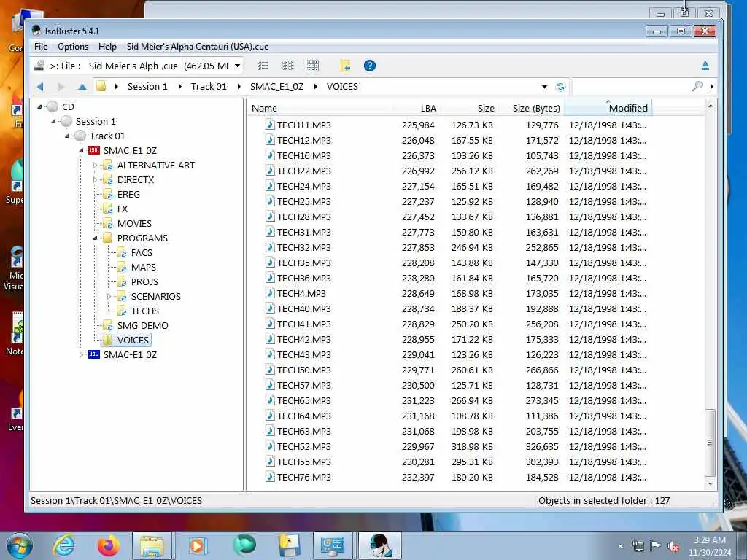The image size is (747, 560).
Task: Click the TECH11.MP3 audio file icon
Action: pos(270,125)
